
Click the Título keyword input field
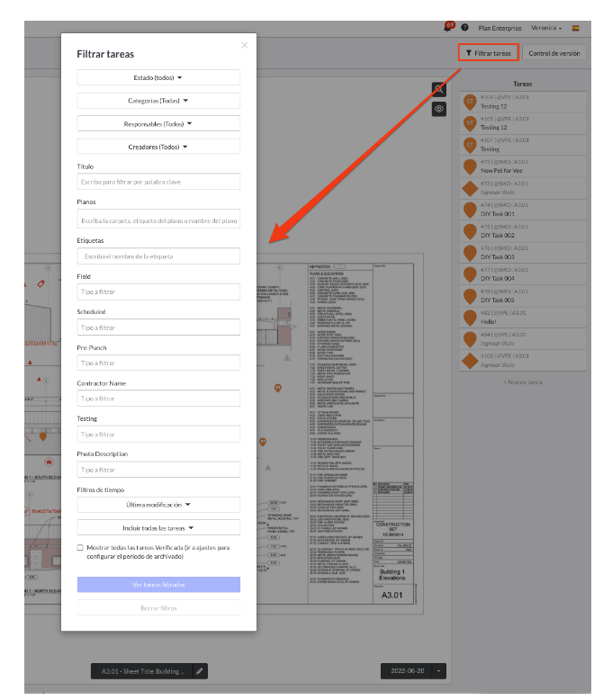(x=158, y=182)
